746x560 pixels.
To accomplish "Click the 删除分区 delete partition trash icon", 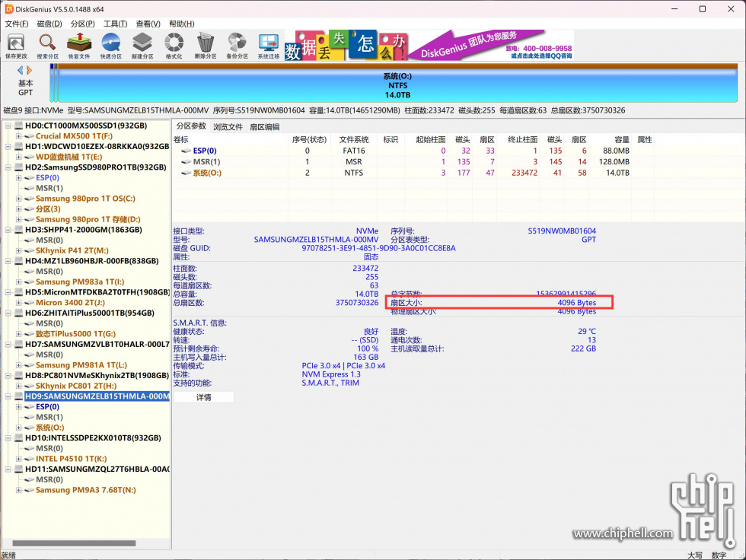I will 206,46.
